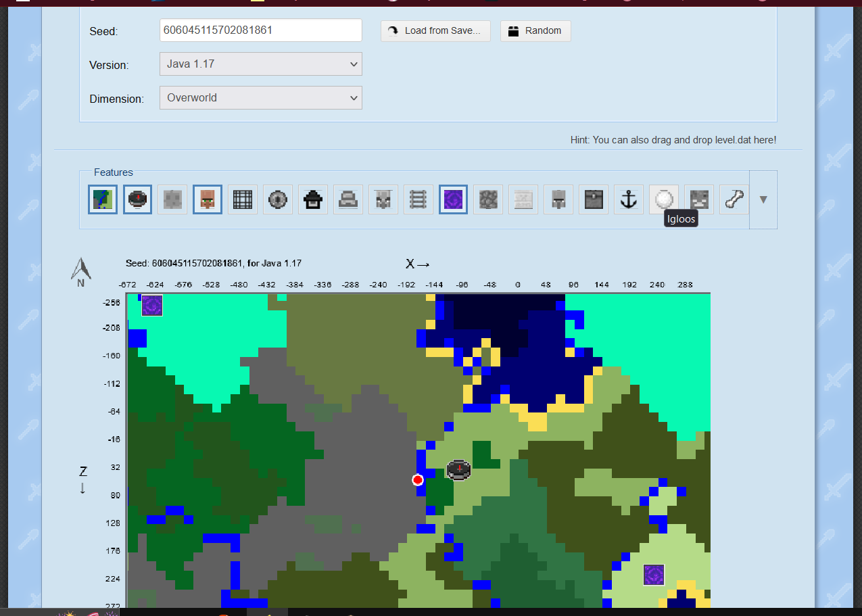Enable the black house mansion icon

[313, 199]
